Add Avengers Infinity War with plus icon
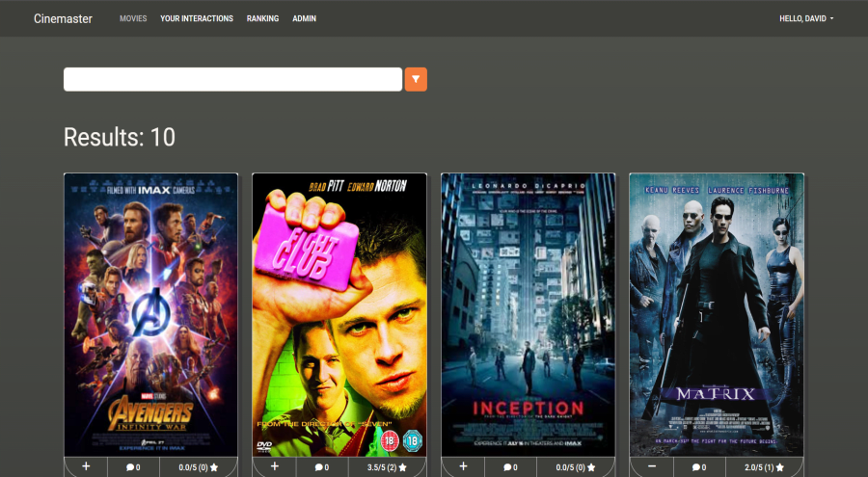This screenshot has width=868, height=477. click(86, 466)
